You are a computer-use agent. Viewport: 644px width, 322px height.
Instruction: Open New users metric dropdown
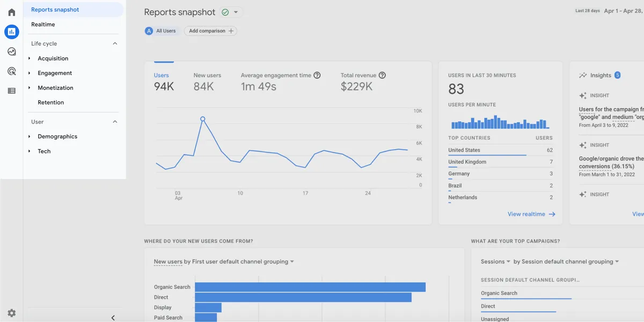[224, 262]
